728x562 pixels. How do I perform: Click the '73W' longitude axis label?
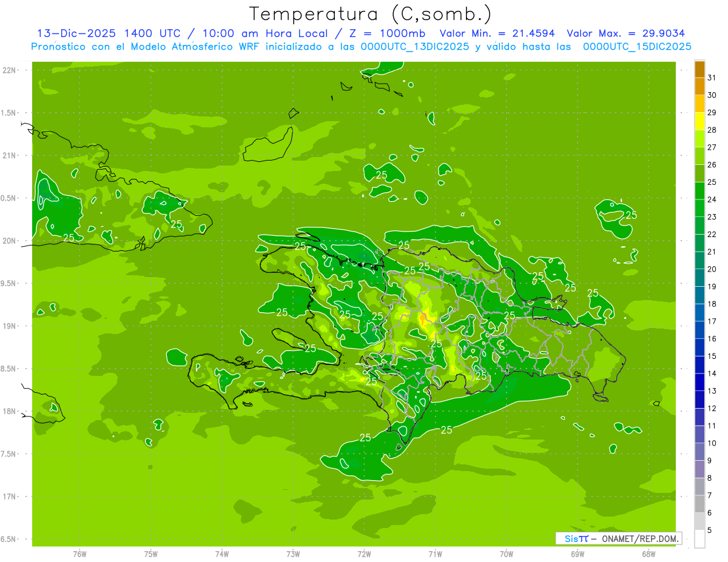[293, 554]
